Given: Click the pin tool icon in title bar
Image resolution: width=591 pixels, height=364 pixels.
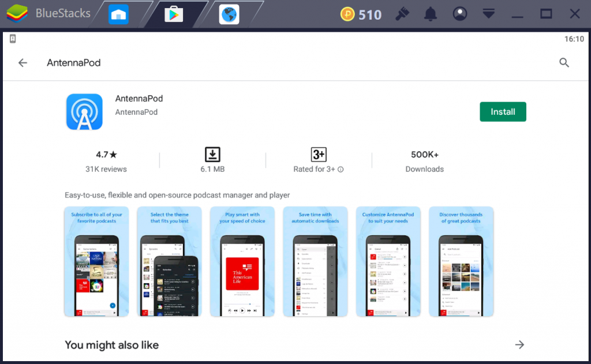Looking at the screenshot, I should click(402, 14).
